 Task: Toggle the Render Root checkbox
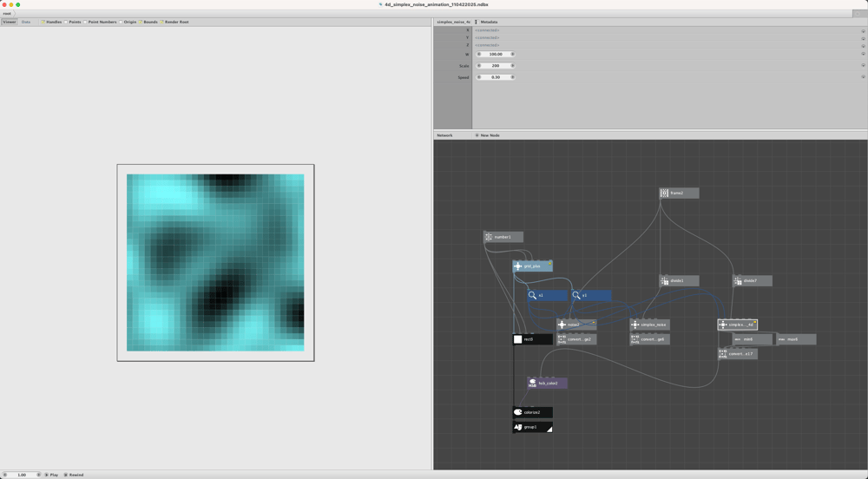pos(161,22)
